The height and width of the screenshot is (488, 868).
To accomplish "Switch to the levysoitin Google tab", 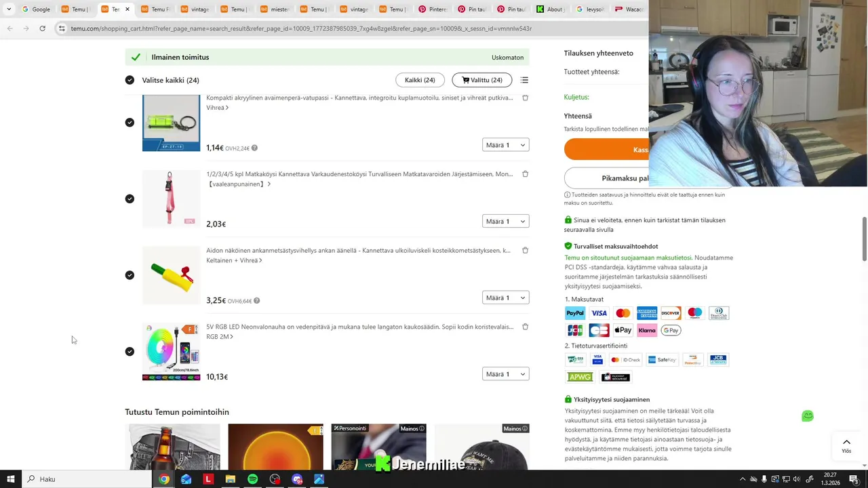I will click(590, 9).
